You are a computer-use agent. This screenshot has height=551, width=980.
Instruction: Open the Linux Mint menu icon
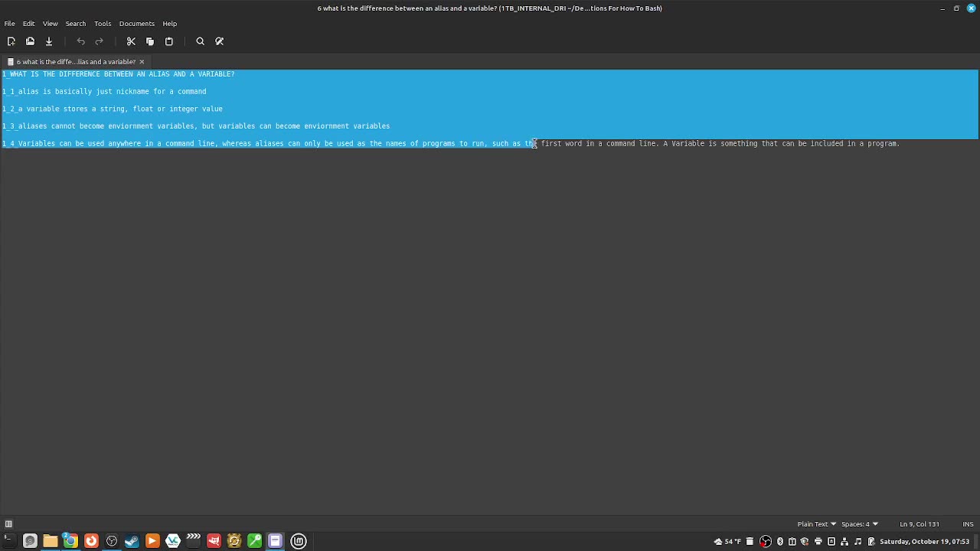(299, 541)
